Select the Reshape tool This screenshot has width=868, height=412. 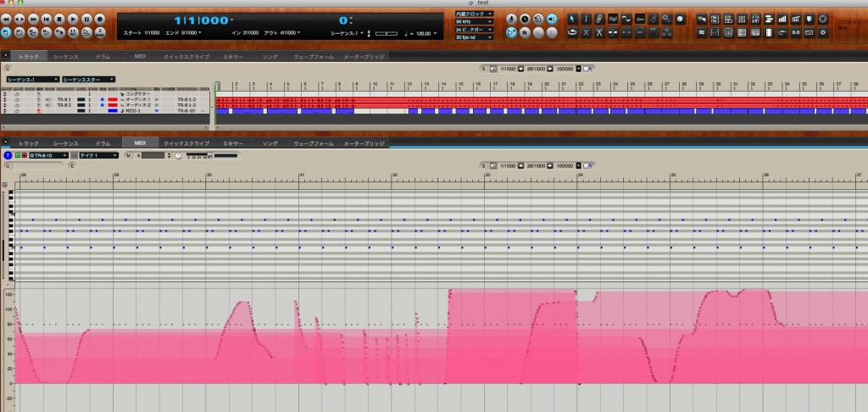[x=613, y=19]
